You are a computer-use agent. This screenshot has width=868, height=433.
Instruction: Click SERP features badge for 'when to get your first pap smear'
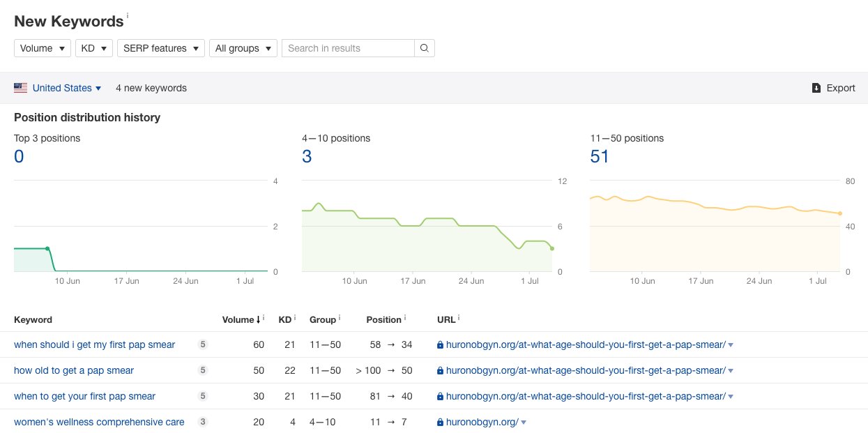point(203,396)
